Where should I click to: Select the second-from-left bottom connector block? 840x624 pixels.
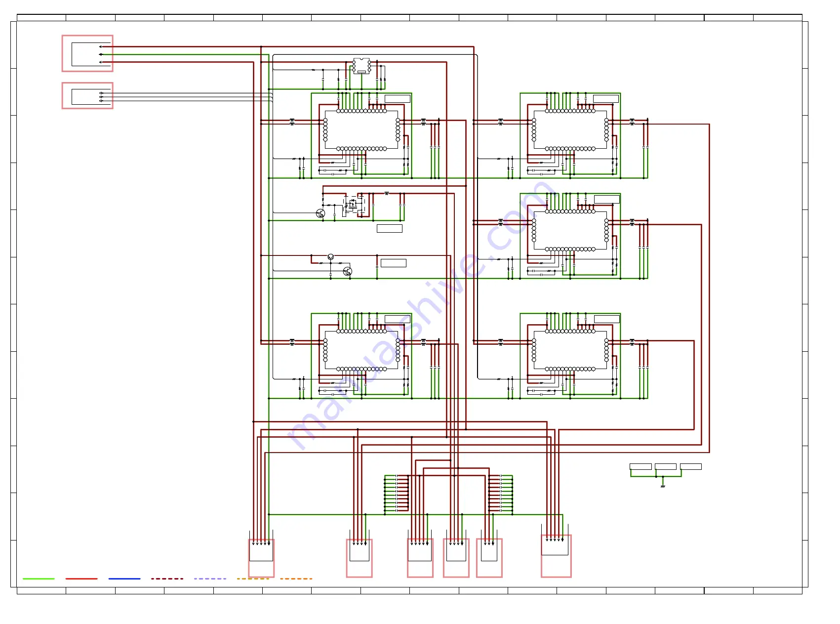tap(359, 558)
